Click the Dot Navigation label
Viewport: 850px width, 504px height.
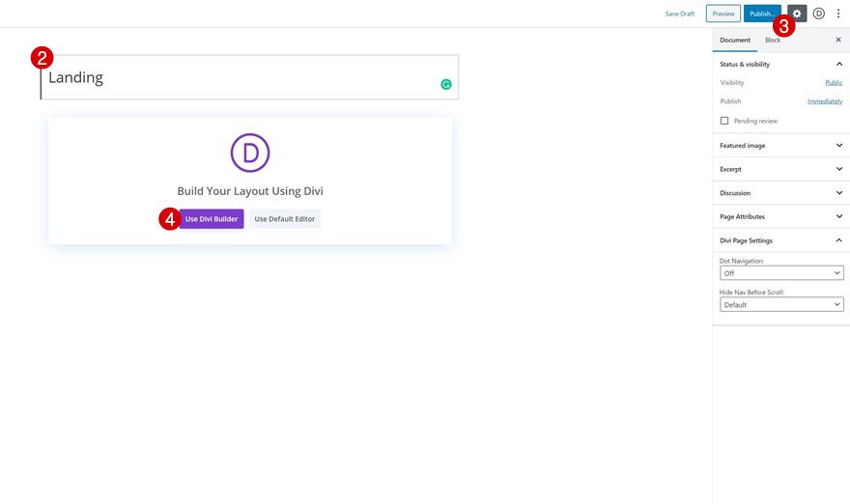tap(742, 261)
